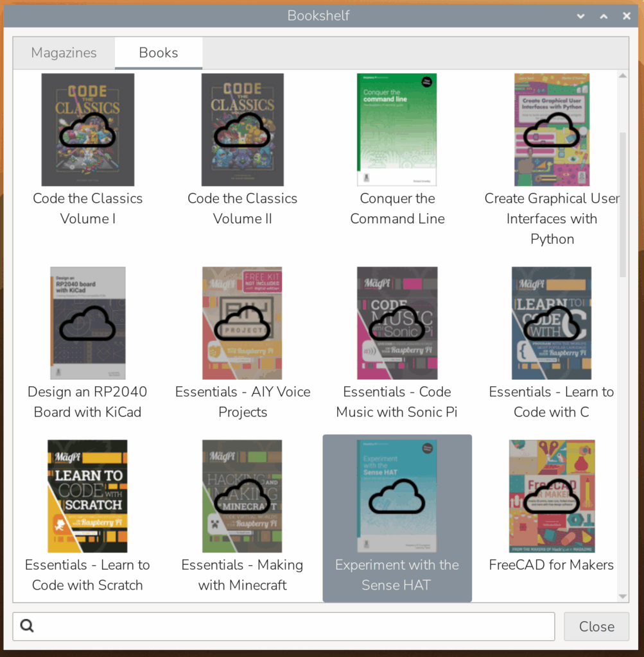
Task: Click the search text field
Action: click(295, 626)
